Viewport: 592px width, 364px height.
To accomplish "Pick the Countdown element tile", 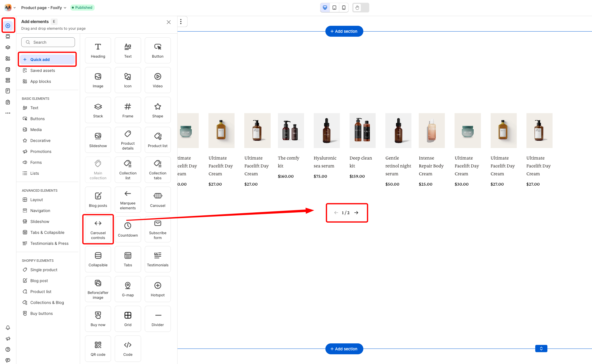I will click(128, 229).
